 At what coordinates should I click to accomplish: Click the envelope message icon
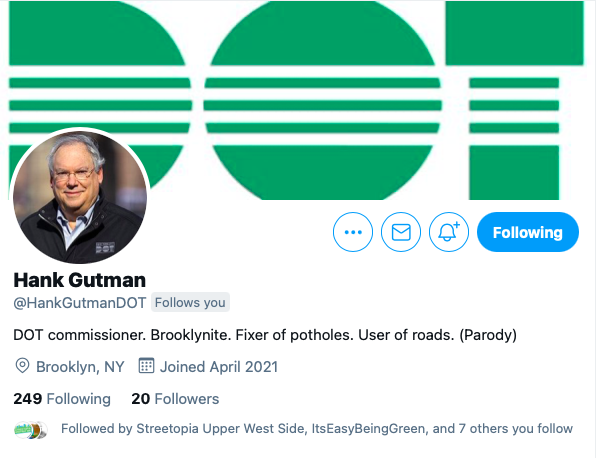(x=401, y=233)
